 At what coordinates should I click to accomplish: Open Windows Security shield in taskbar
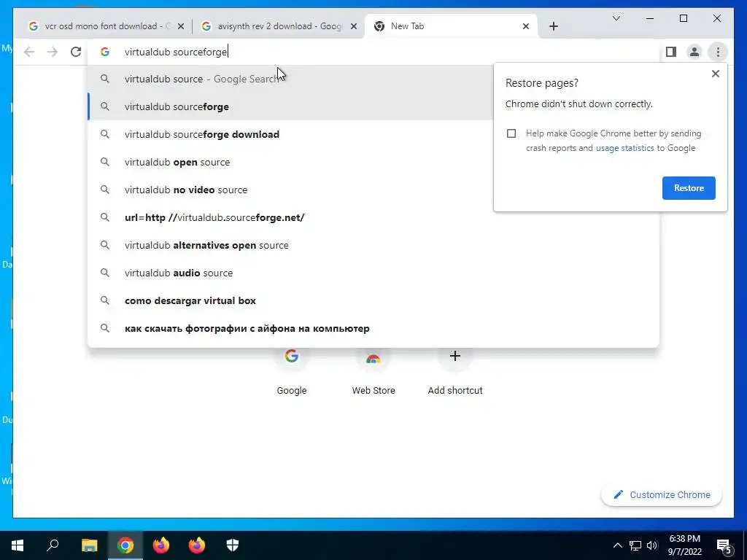click(x=233, y=545)
